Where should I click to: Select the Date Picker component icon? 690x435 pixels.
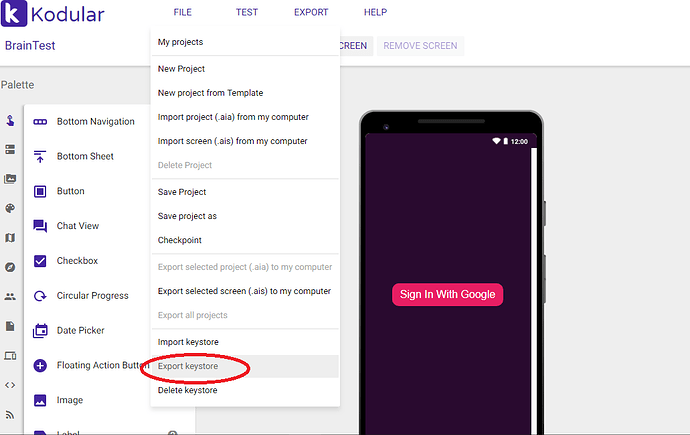tap(40, 330)
